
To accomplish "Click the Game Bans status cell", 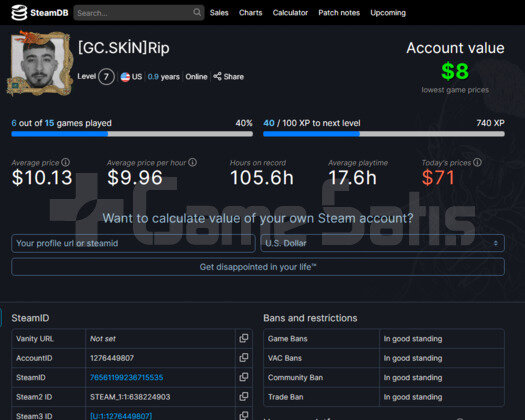I will 442,339.
